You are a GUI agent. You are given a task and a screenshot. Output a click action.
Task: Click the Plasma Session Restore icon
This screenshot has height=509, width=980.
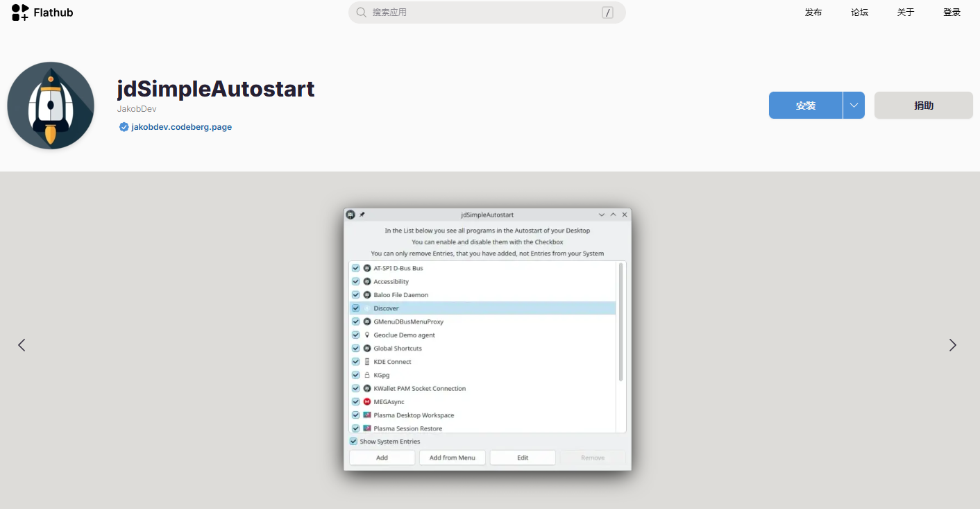[x=367, y=428]
